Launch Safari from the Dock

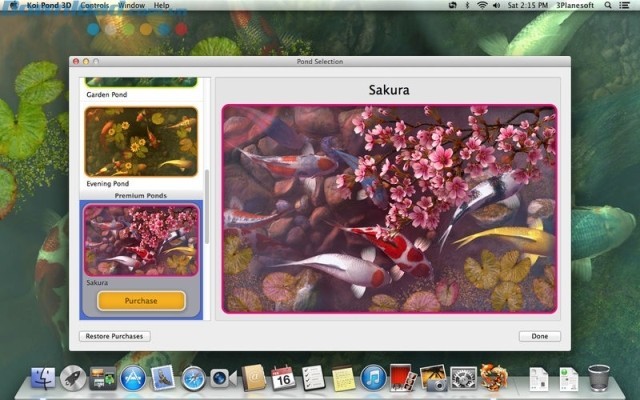[x=194, y=378]
